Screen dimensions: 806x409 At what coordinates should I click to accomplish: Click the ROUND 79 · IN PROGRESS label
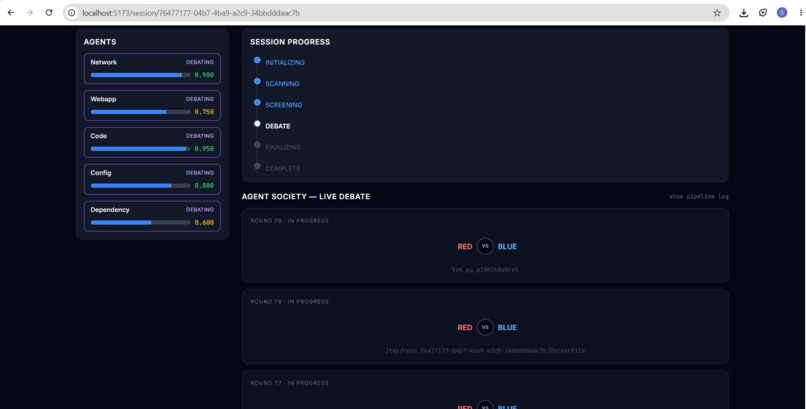(289, 220)
